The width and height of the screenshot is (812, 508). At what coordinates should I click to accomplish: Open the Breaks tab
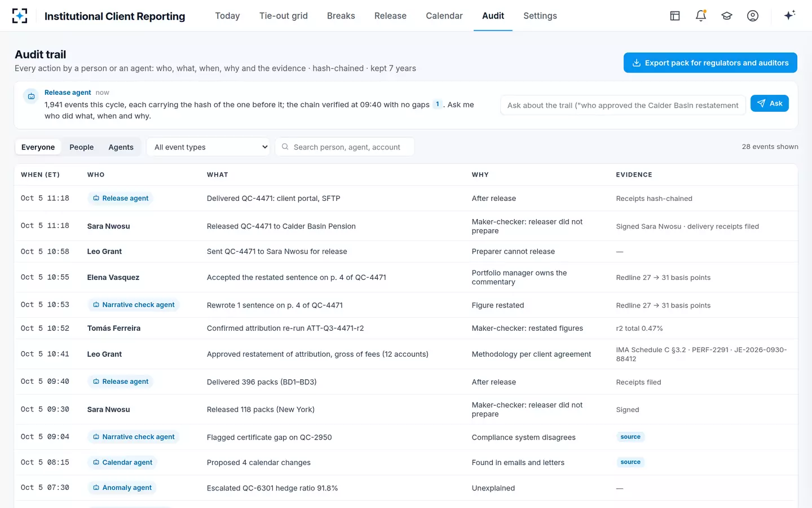click(341, 16)
